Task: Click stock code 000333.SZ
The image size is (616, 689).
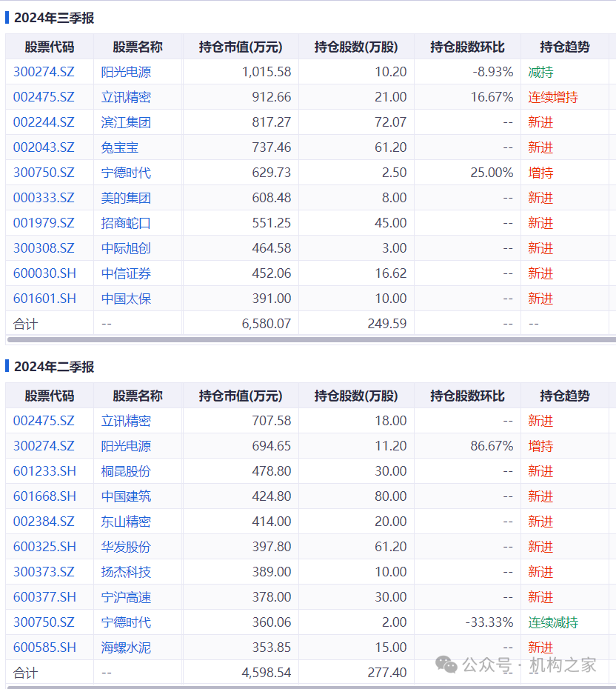Action: coord(44,198)
